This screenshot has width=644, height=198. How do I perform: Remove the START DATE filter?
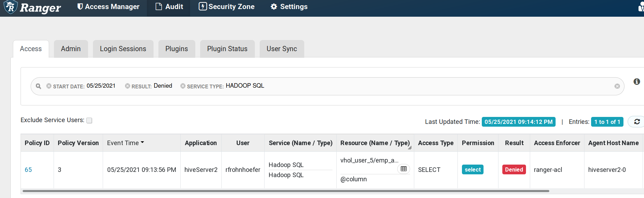(49, 86)
